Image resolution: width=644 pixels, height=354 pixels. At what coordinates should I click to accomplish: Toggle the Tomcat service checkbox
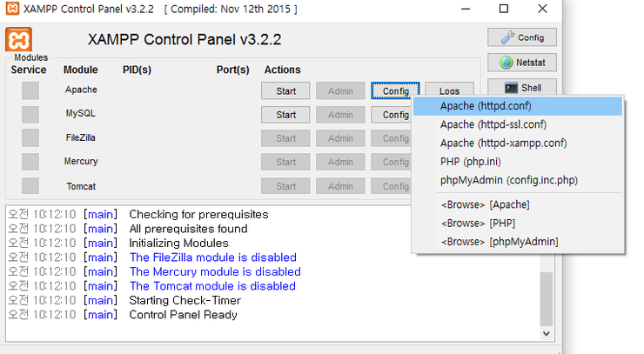[30, 186]
